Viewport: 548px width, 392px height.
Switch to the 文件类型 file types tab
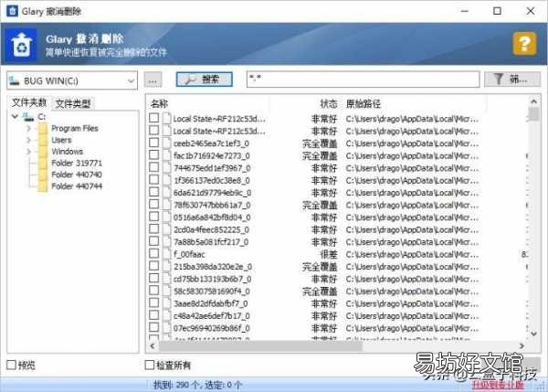click(73, 103)
